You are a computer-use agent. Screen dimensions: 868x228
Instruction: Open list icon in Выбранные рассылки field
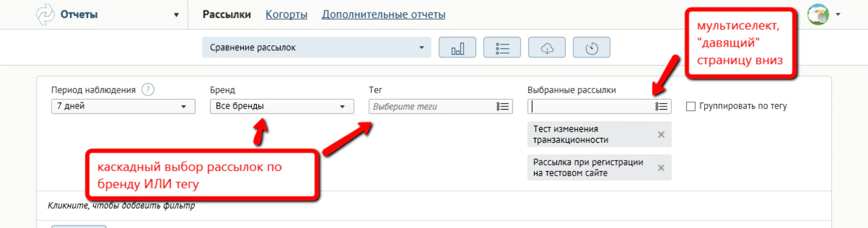click(x=661, y=106)
